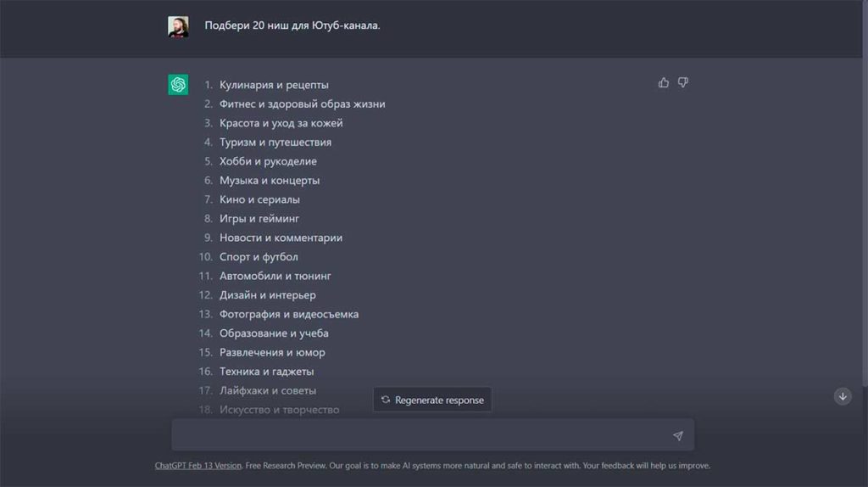Click the 'Игры и гейминг' list item

pyautogui.click(x=259, y=219)
